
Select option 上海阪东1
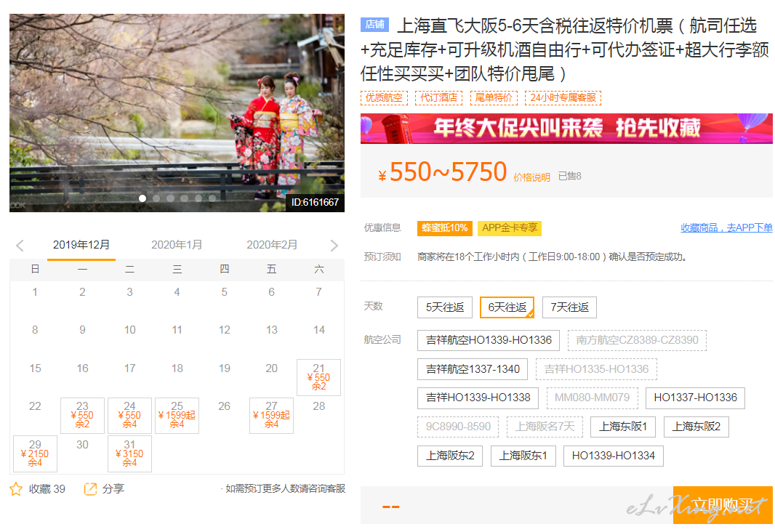click(x=523, y=456)
